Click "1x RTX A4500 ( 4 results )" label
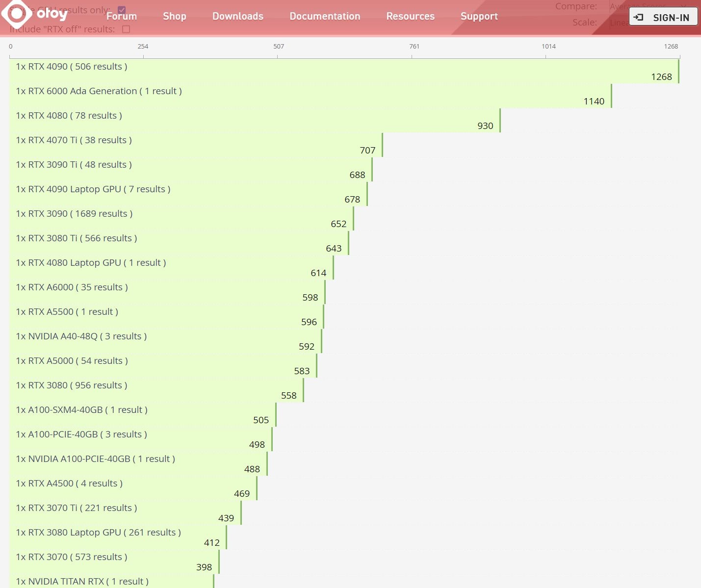 (69, 484)
